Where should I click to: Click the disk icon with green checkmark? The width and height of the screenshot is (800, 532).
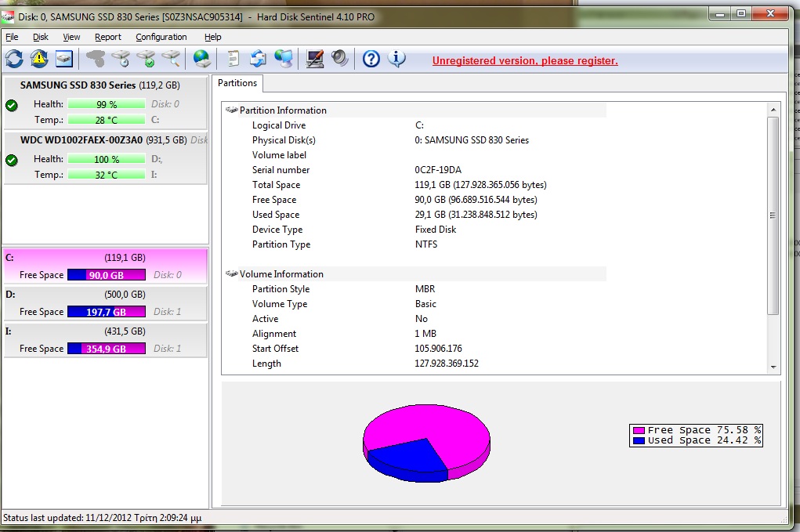[146, 60]
